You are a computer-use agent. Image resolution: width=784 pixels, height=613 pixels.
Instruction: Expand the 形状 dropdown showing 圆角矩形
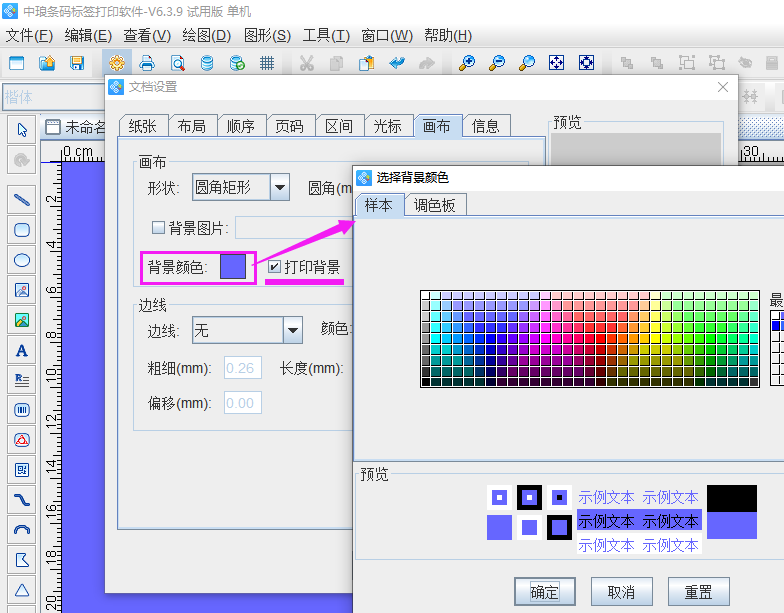(280, 187)
